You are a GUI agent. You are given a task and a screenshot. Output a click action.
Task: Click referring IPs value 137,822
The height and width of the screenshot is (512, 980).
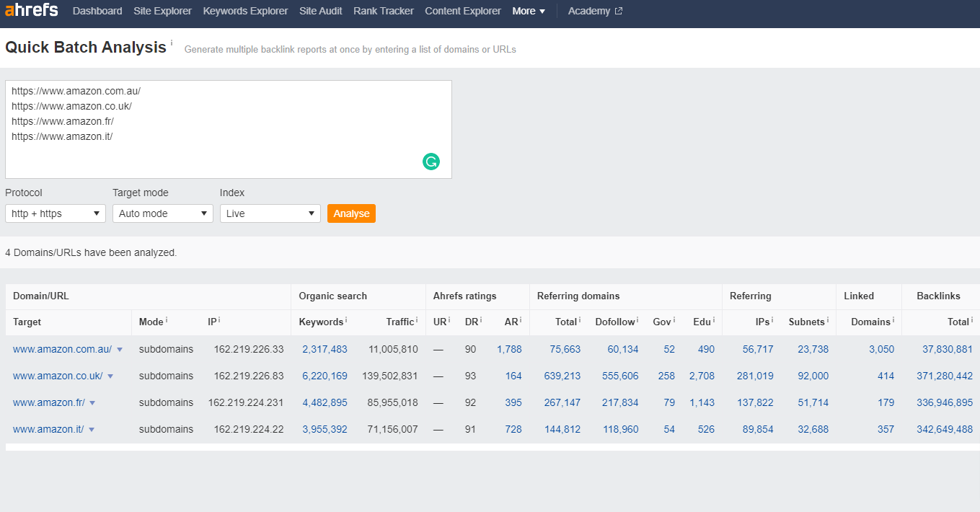coord(755,402)
